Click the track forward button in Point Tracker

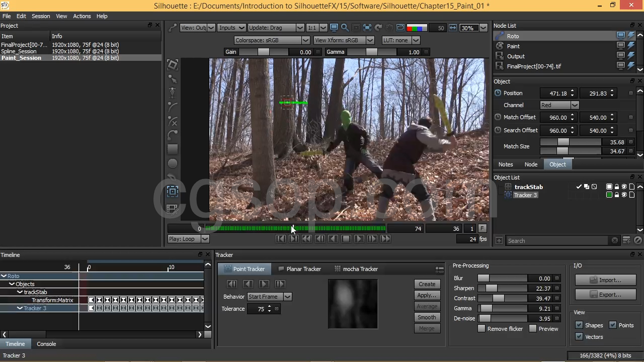[x=264, y=284]
